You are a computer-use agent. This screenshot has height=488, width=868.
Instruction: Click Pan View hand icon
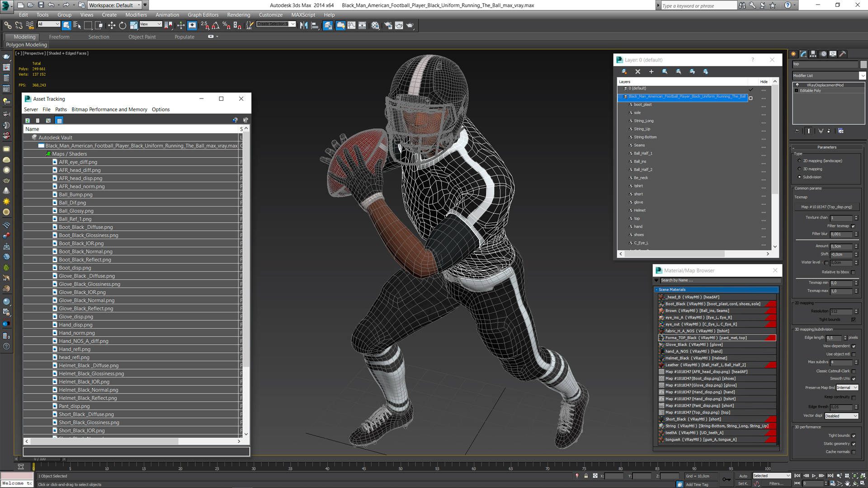847,483
